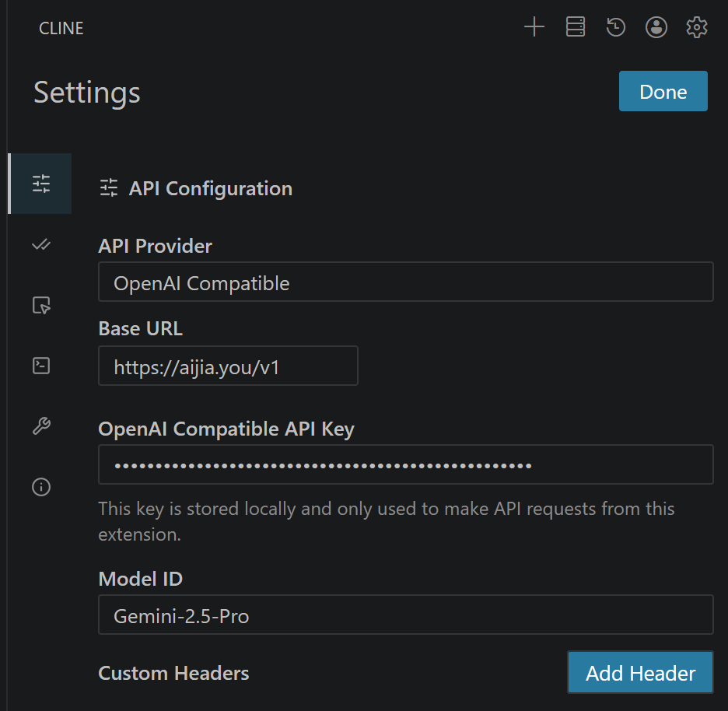This screenshot has width=728, height=711.
Task: Open the task History clock icon
Action: 616,28
